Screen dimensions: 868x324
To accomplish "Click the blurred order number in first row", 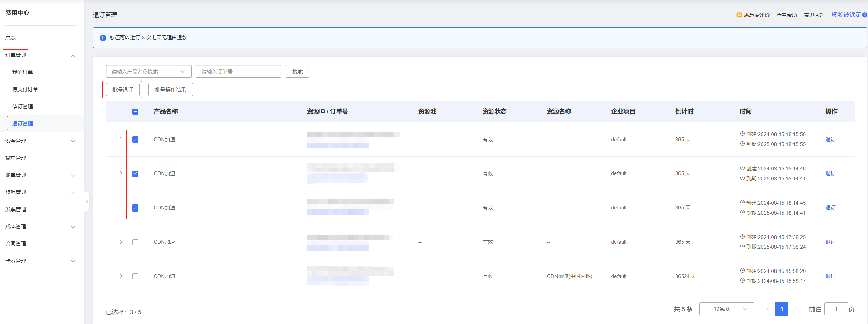I will click(338, 145).
